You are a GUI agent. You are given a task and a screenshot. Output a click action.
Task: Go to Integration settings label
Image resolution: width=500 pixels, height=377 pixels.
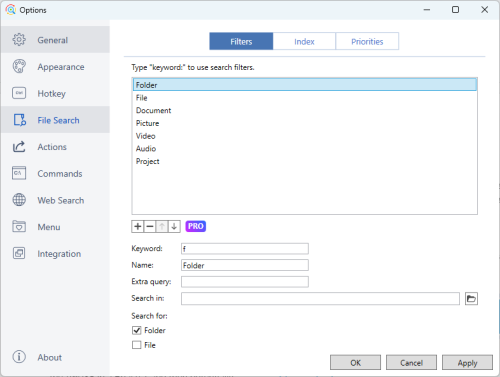(59, 254)
